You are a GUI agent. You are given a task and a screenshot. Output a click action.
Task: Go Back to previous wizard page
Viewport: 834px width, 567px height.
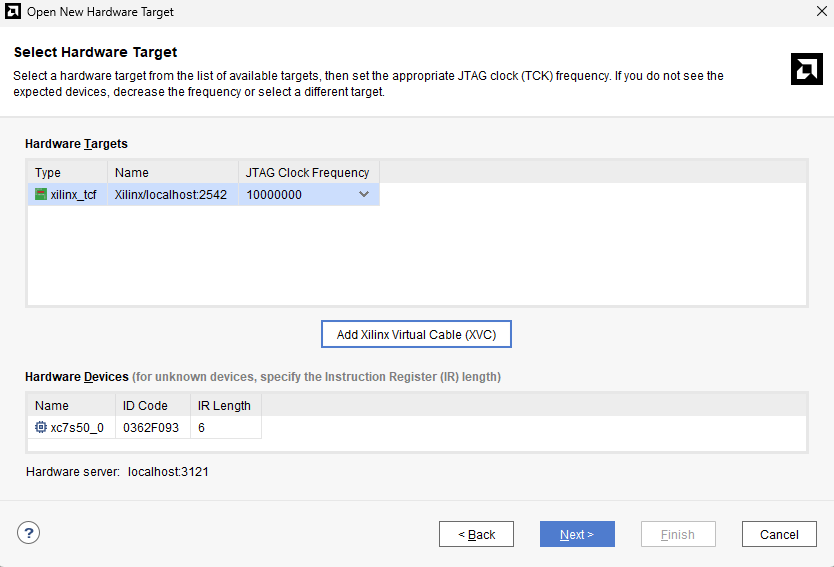(x=476, y=534)
